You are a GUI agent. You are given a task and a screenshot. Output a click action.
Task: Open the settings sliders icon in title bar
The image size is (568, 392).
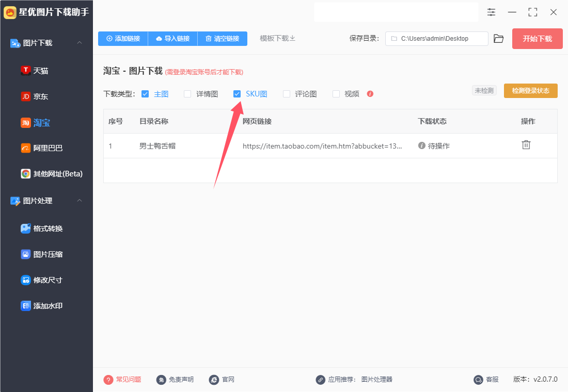coord(491,12)
